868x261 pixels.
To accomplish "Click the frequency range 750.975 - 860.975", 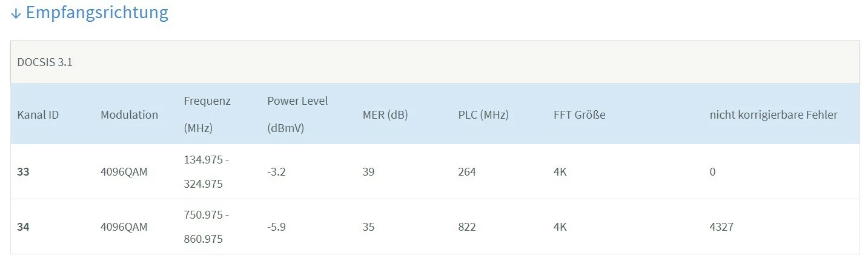I will (206, 227).
